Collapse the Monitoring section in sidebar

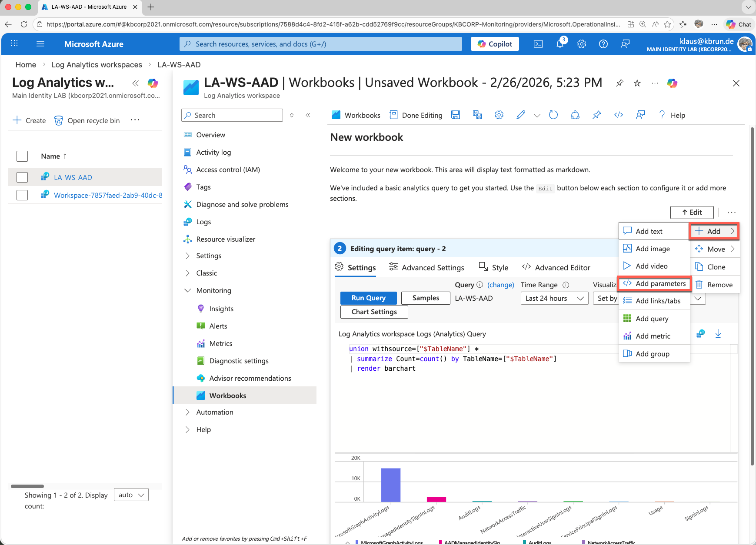tap(187, 290)
